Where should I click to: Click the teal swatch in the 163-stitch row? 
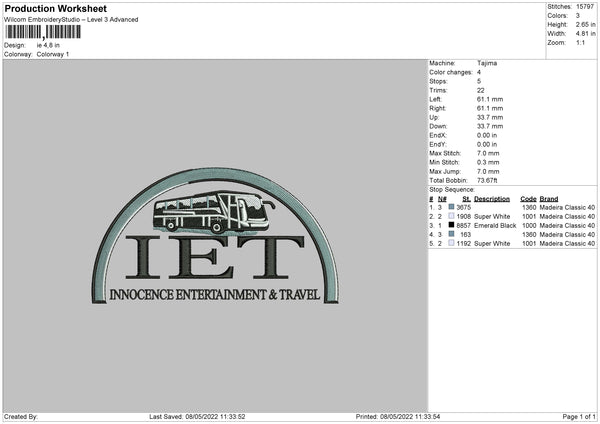click(x=452, y=234)
